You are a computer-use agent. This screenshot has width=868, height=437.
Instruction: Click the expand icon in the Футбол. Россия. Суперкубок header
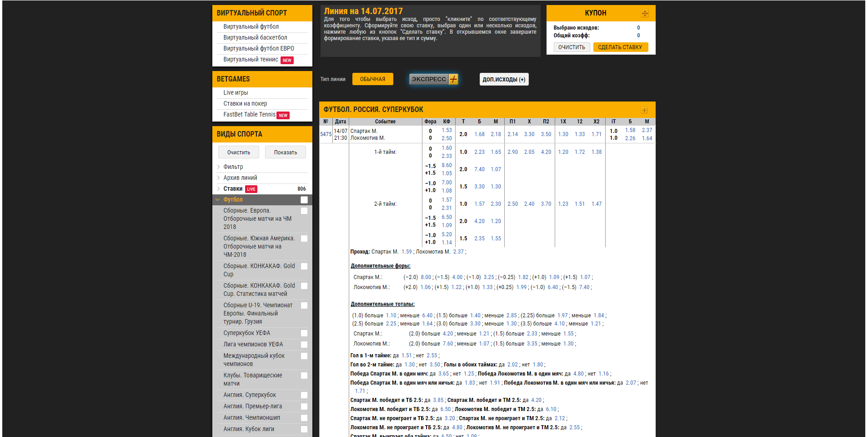click(x=644, y=110)
